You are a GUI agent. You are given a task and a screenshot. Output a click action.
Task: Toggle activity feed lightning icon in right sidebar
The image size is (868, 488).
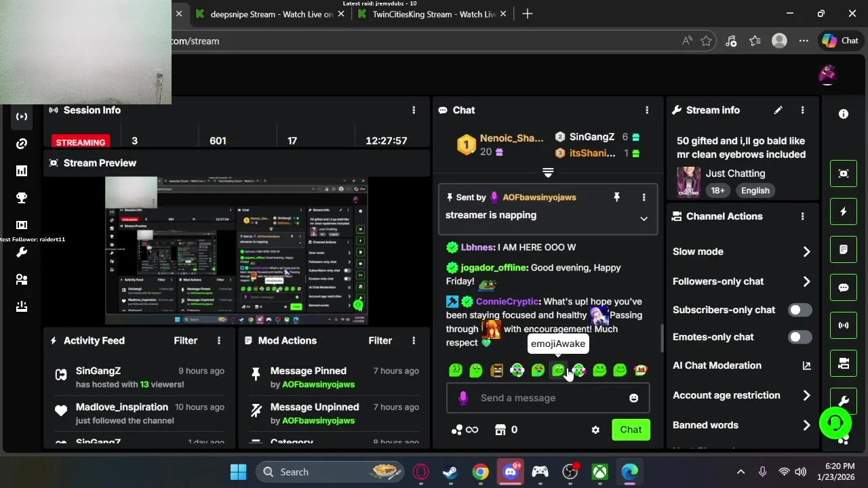point(844,211)
